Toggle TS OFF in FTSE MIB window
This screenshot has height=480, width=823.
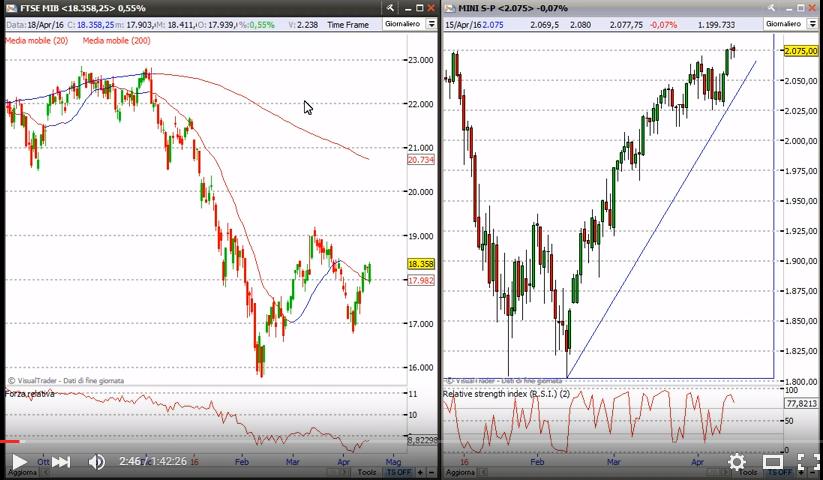pos(399,473)
